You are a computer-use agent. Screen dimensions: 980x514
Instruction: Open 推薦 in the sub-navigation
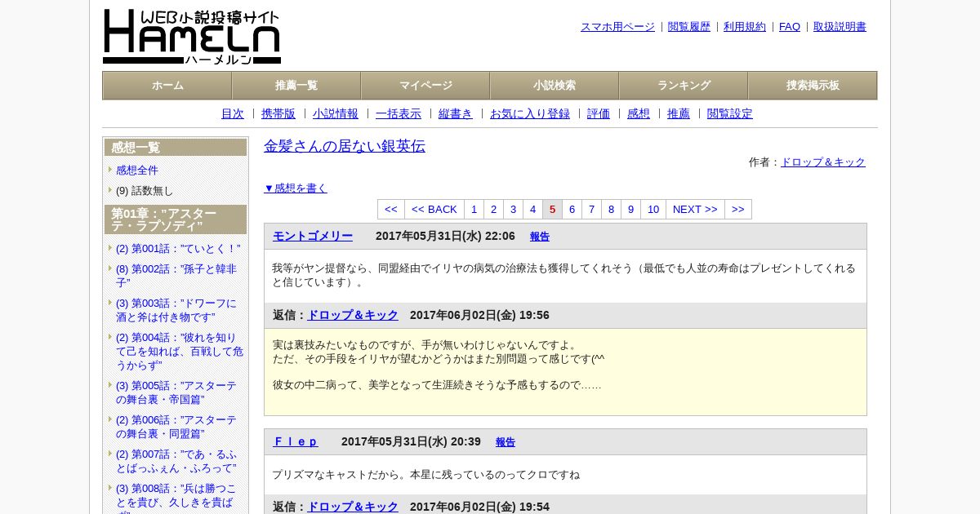(679, 113)
